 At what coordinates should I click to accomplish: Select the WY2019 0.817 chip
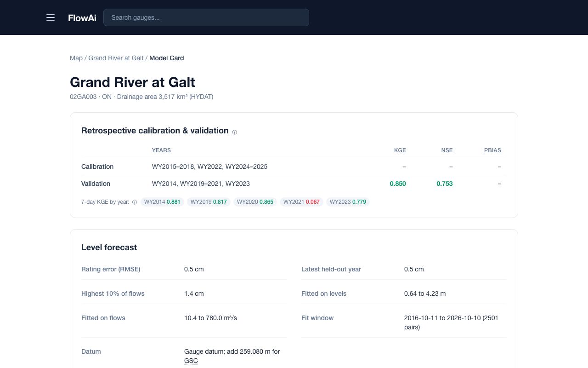209,202
